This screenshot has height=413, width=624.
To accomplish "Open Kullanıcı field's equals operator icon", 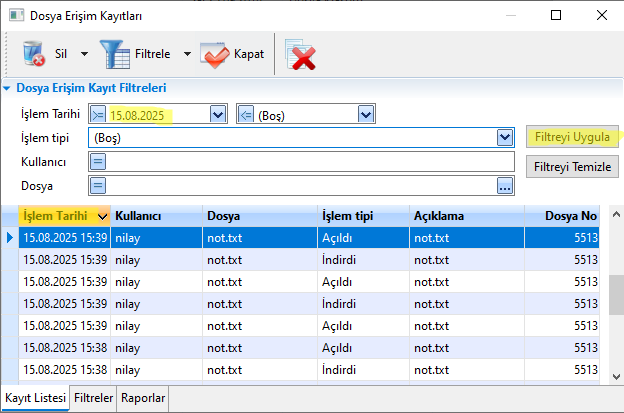I will (x=98, y=162).
